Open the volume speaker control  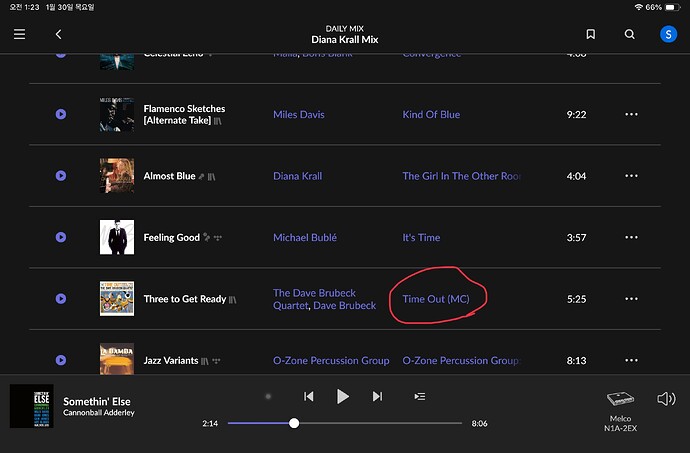pyautogui.click(x=666, y=398)
